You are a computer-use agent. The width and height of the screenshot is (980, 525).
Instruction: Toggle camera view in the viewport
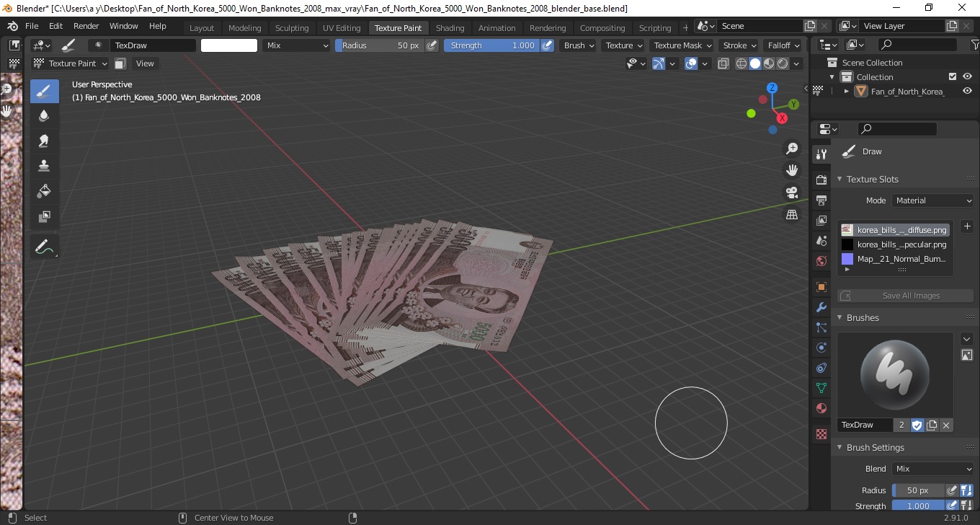tap(792, 193)
